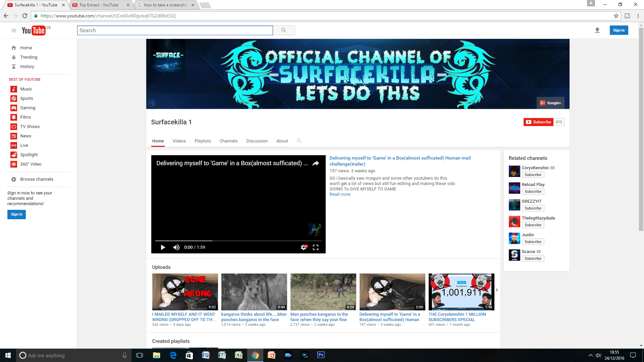Click the upload arrow icon

click(597, 30)
